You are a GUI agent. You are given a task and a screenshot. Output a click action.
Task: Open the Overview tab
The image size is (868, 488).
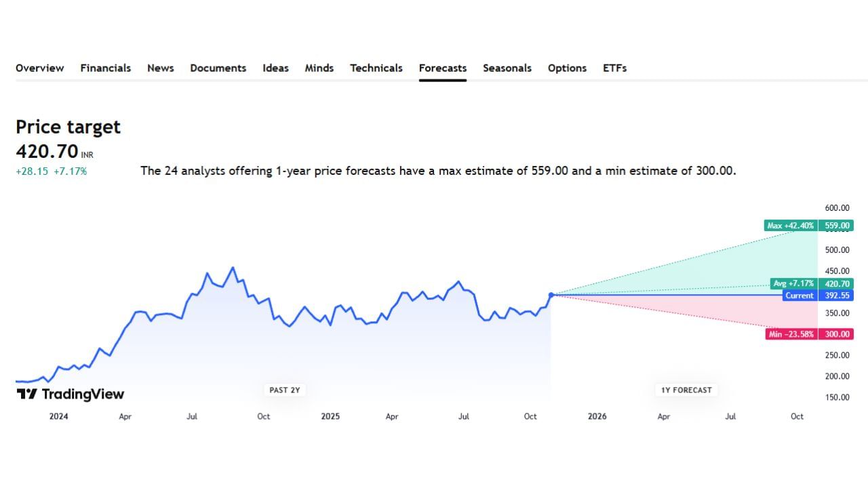(x=40, y=68)
